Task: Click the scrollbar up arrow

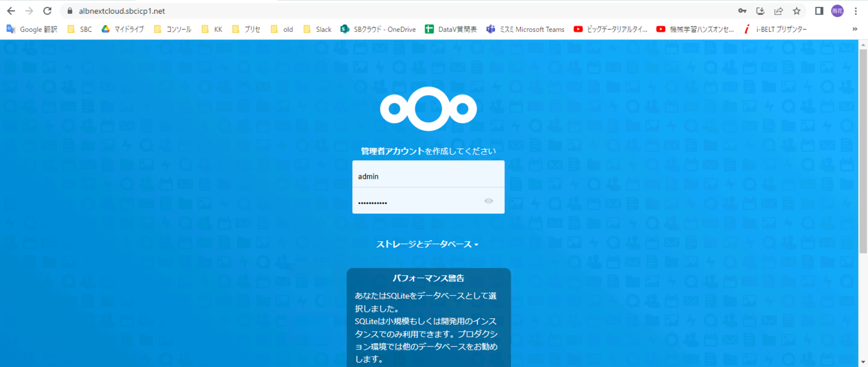Action: (x=863, y=44)
